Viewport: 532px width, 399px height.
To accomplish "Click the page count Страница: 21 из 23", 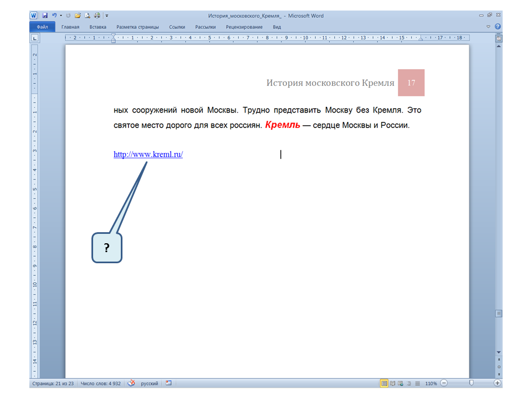I will (53, 383).
